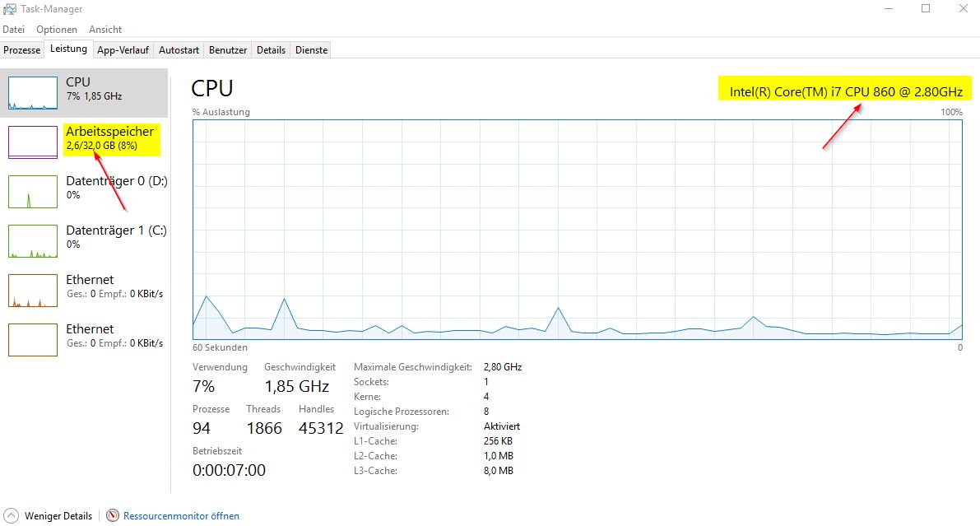Go to the Benutzer tab
The width and height of the screenshot is (980, 526).
click(228, 50)
